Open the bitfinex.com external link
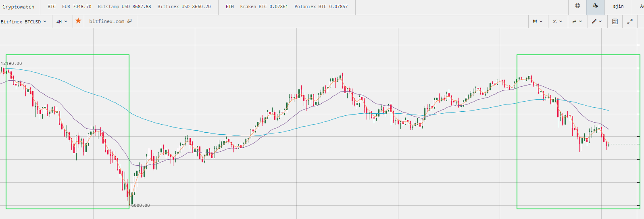The image size is (644, 219). pyautogui.click(x=106, y=21)
